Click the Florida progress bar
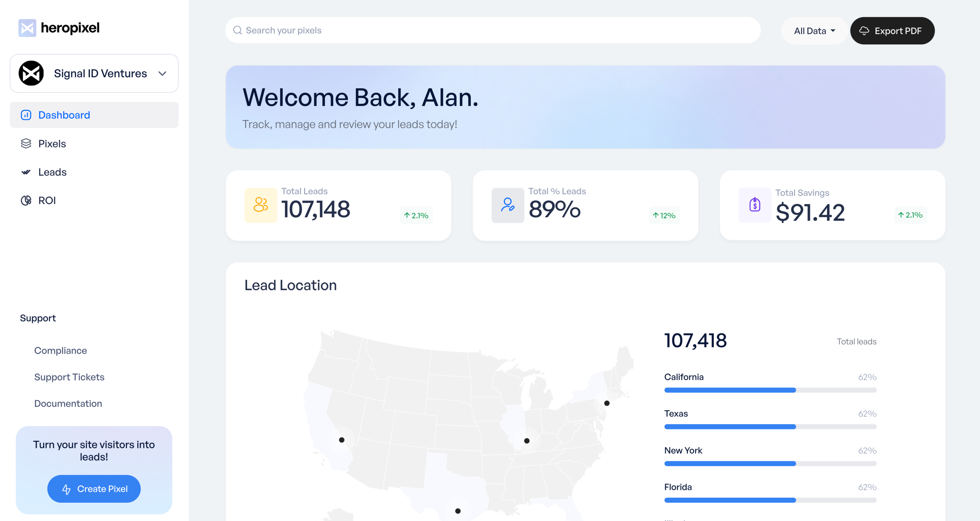980x521 pixels. [x=770, y=500]
